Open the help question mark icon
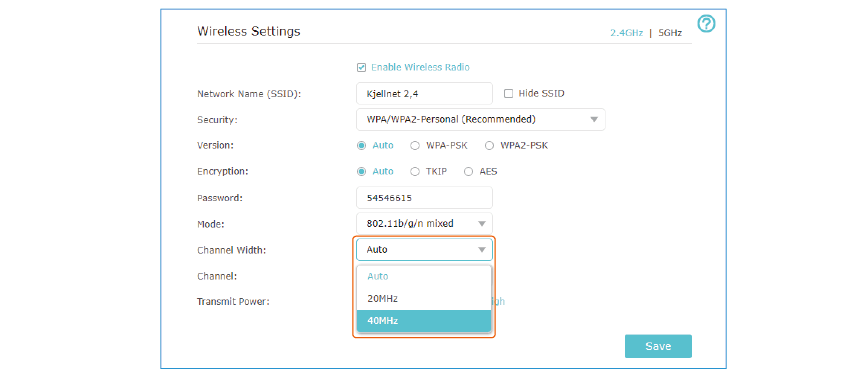850x378 pixels. pos(706,23)
